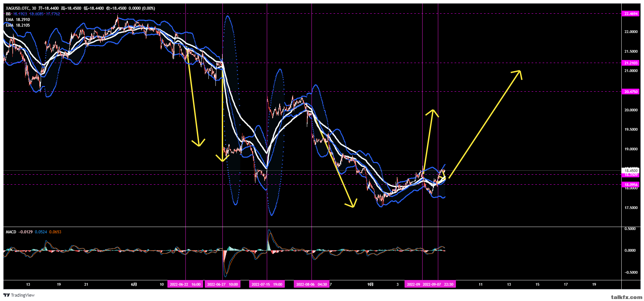Click the 2022-06-22 16:00 date marker
This screenshot has width=644, height=301.
[x=185, y=284]
